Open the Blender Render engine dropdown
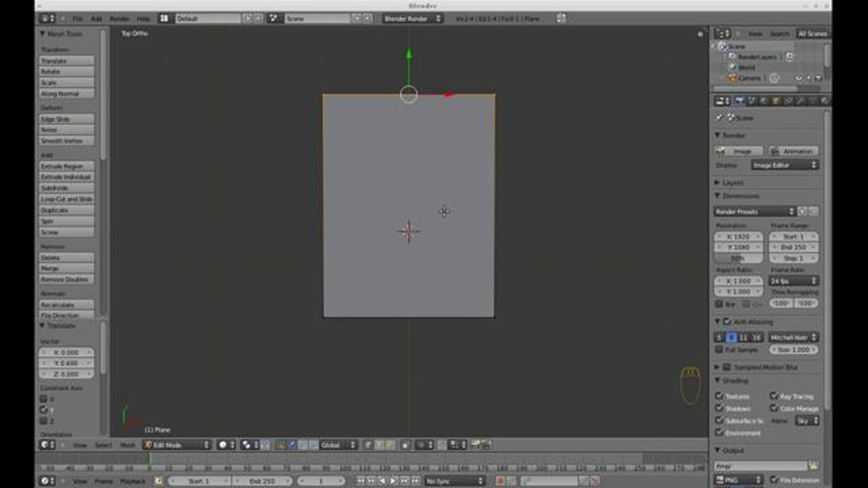This screenshot has width=868, height=488. pyautogui.click(x=413, y=18)
